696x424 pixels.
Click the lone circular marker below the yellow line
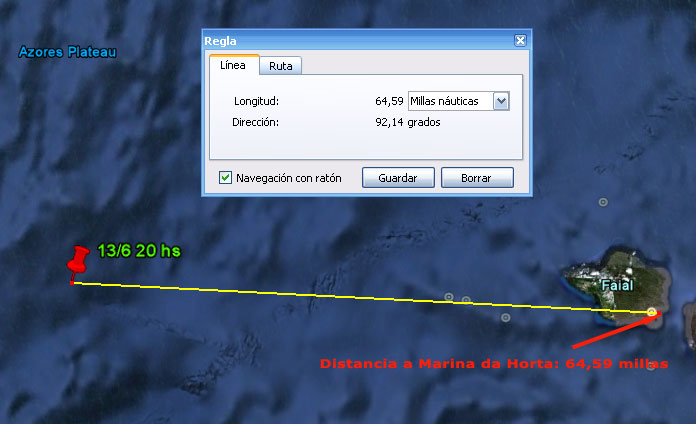click(x=505, y=318)
